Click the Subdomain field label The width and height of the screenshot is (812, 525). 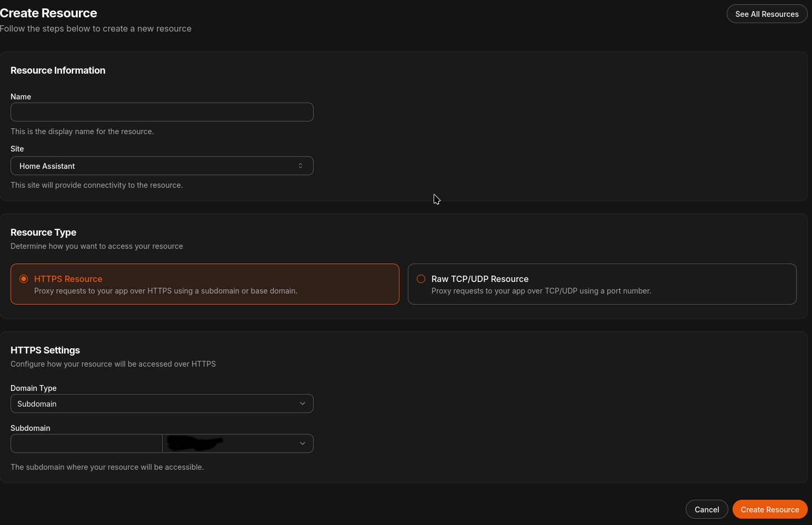(x=31, y=428)
